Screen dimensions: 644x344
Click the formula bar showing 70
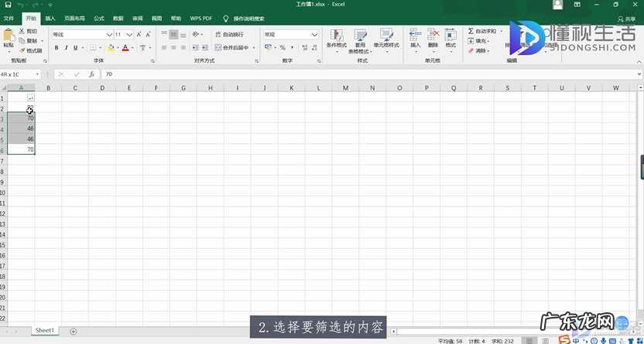tap(370, 74)
